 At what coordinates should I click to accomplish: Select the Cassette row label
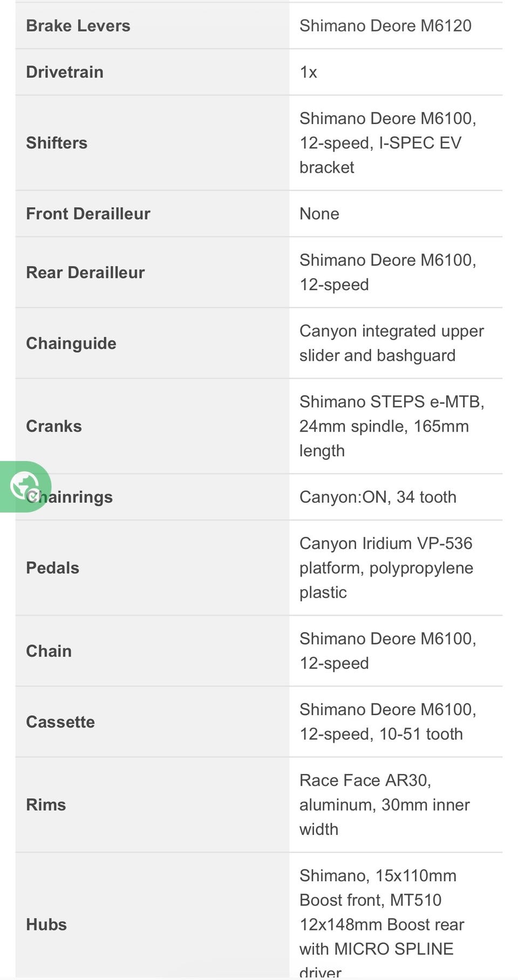(60, 722)
